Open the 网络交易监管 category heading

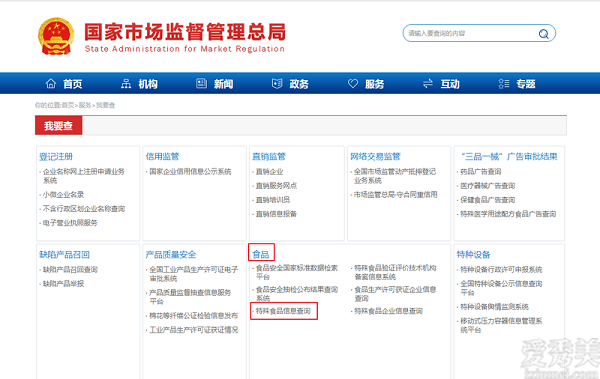[x=375, y=156]
